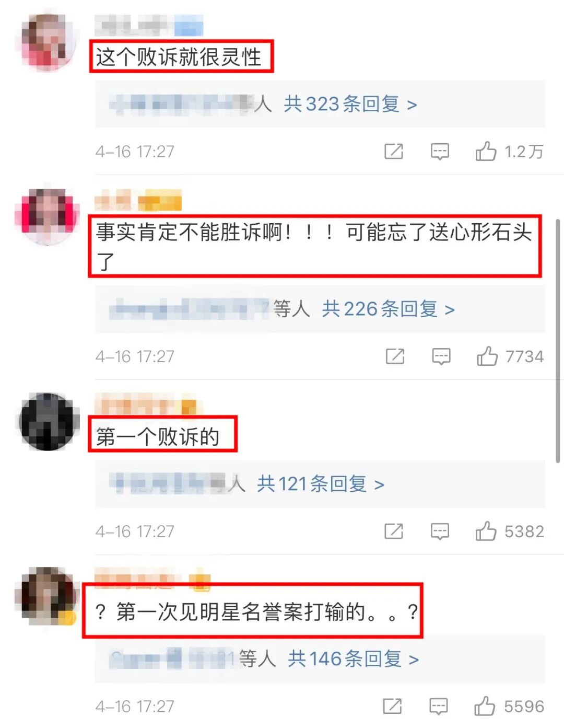
Task: Like the comment with 5596 likes
Action: point(485,706)
